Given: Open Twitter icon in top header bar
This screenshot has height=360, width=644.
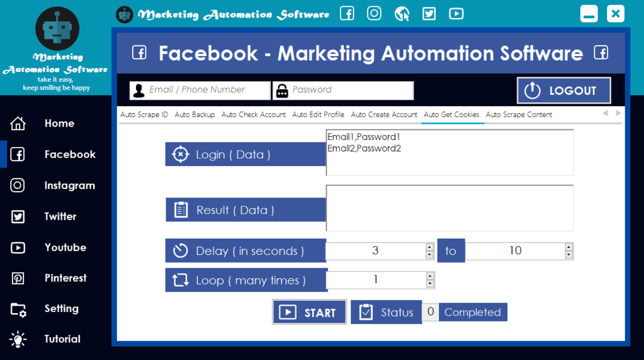Looking at the screenshot, I should [x=429, y=14].
